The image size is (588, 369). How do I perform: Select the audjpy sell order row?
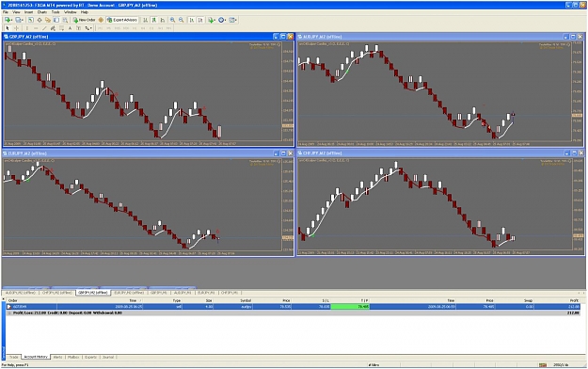(x=294, y=307)
